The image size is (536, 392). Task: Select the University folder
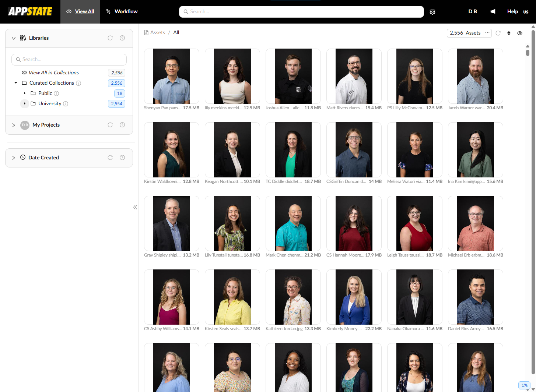[x=50, y=104]
